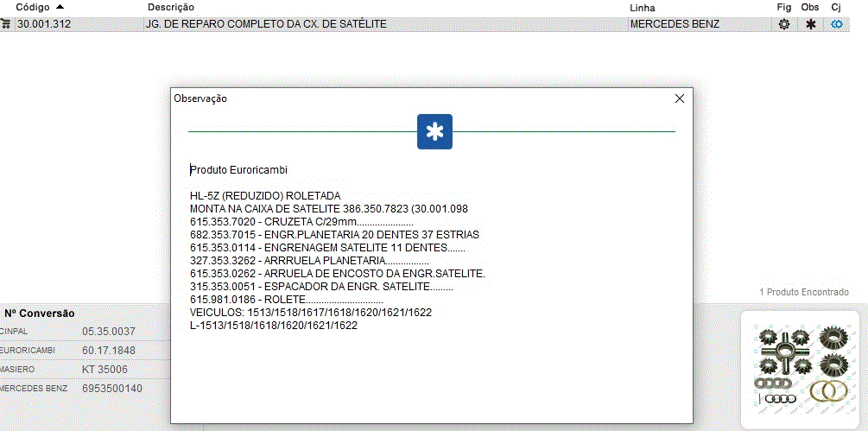Image resolution: width=868 pixels, height=431 pixels.
Task: Click the shopping cart icon beside code 30.001.312
Action: pos(6,24)
